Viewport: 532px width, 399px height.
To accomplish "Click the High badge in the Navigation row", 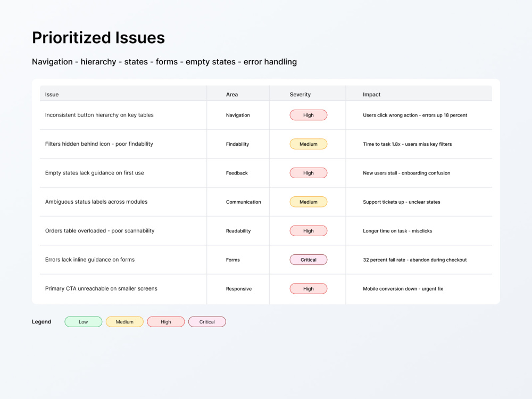I will pyautogui.click(x=309, y=115).
